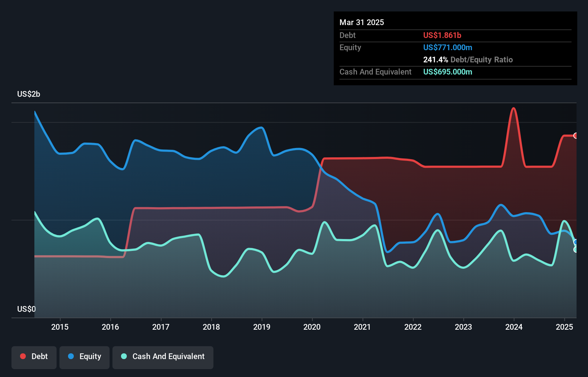The height and width of the screenshot is (377, 588).
Task: Click the 2022 x-axis label
Action: 413,327
